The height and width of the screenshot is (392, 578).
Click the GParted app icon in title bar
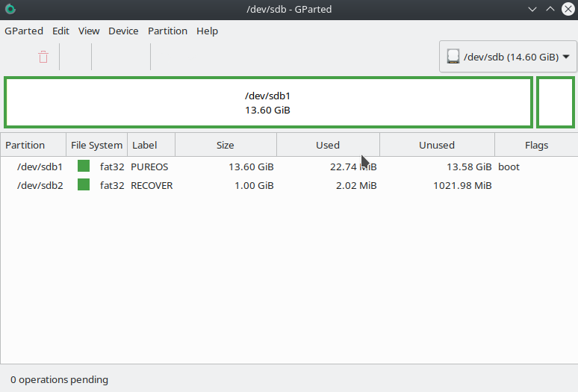pos(10,10)
